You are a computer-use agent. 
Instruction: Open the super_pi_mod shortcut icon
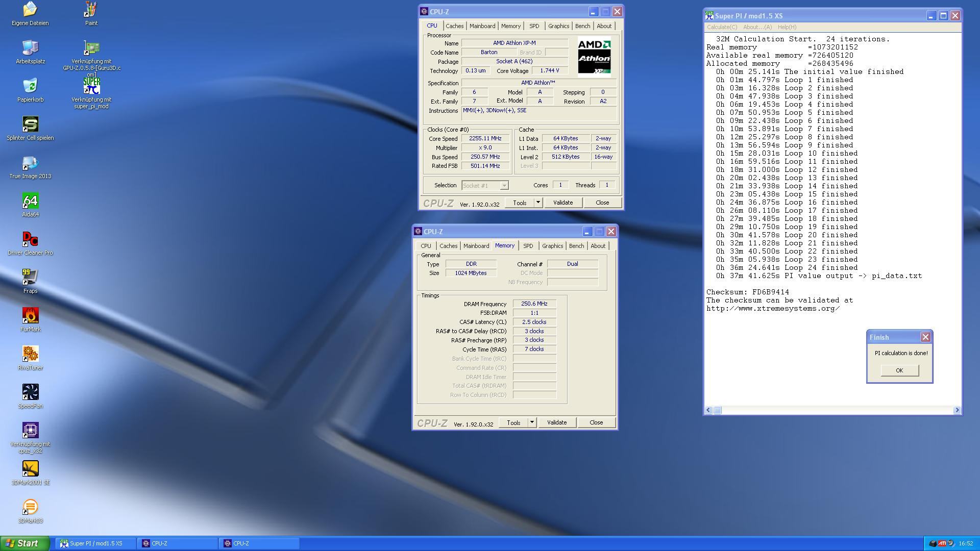[x=91, y=86]
